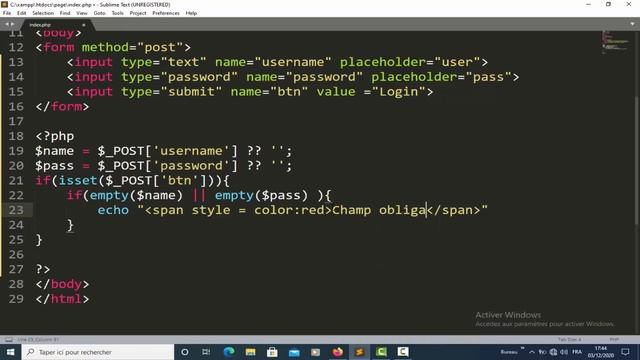Click the word 'echo' on line 23
The image size is (640, 360).
[x=113, y=210]
